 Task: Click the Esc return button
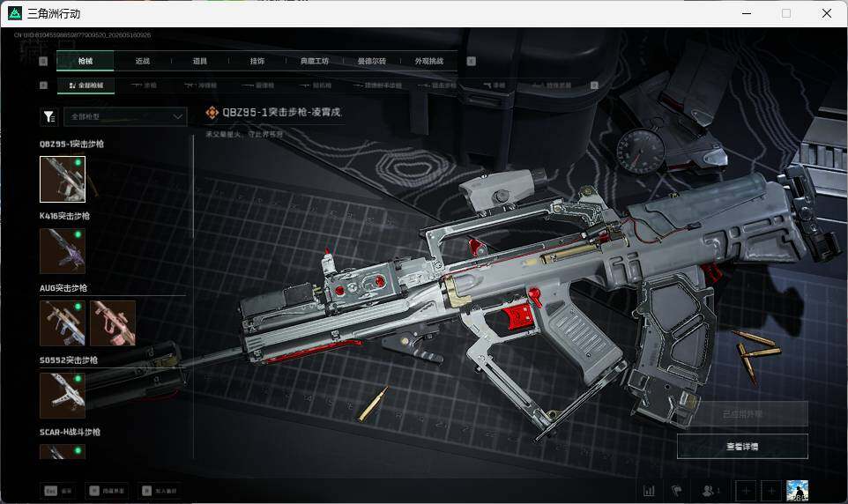(58, 491)
